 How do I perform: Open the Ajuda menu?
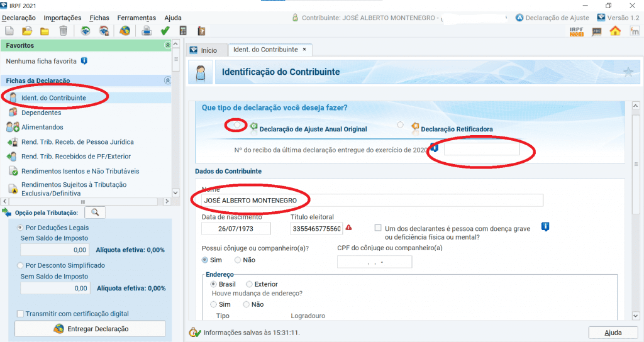tap(173, 18)
